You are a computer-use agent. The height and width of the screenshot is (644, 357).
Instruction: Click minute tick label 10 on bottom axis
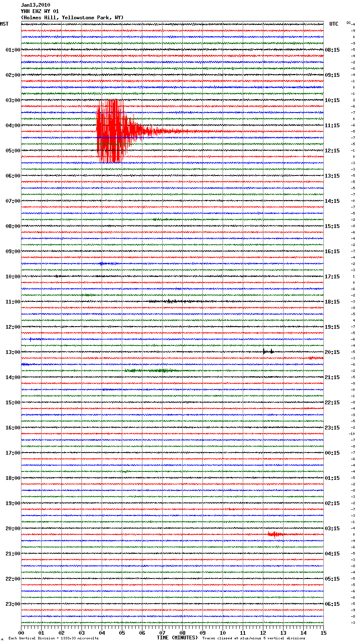(223, 633)
